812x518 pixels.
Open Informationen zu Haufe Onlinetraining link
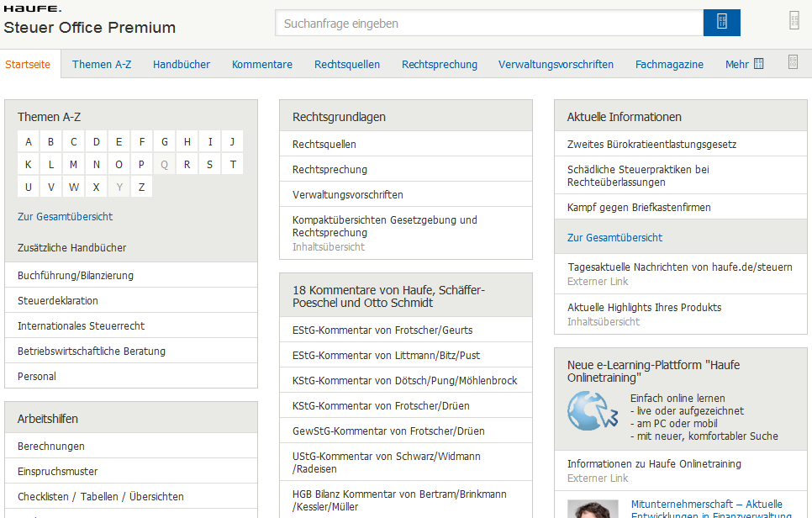point(681,470)
